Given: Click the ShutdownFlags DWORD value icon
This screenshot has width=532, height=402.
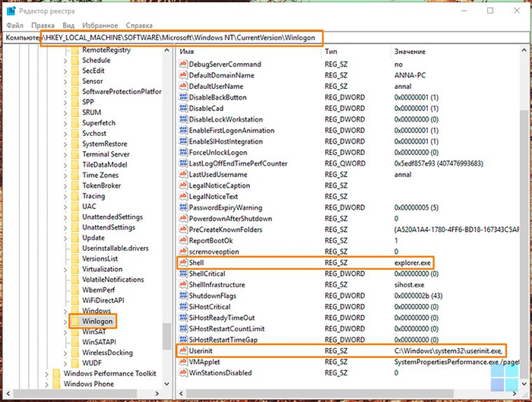Looking at the screenshot, I should (182, 296).
